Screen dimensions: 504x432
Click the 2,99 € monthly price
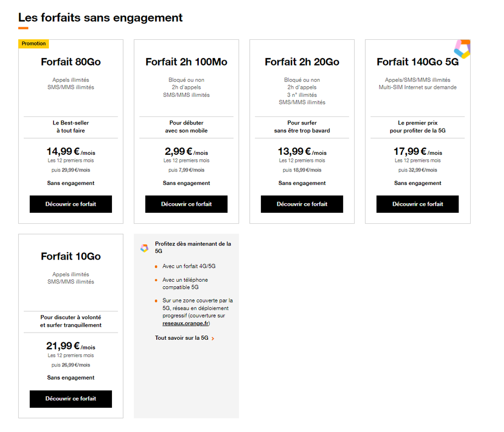pyautogui.click(x=179, y=151)
